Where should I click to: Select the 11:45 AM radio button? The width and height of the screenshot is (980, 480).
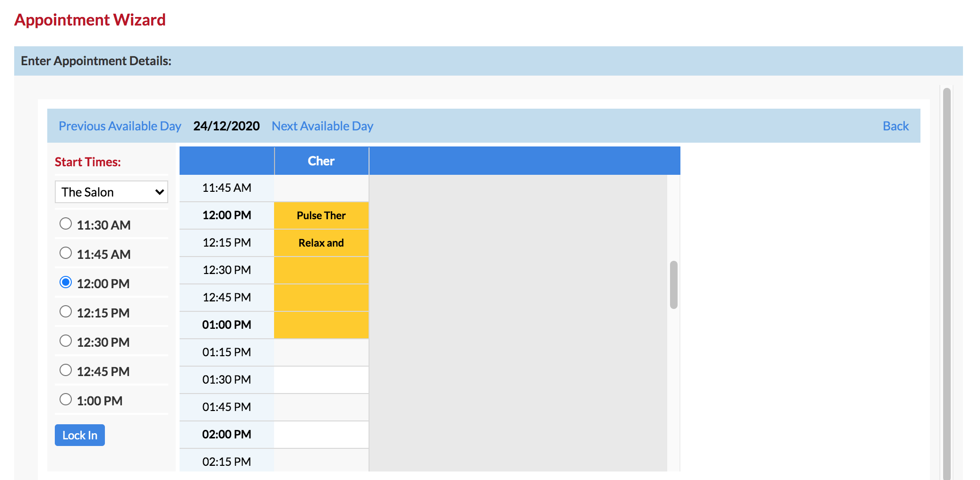pyautogui.click(x=66, y=253)
